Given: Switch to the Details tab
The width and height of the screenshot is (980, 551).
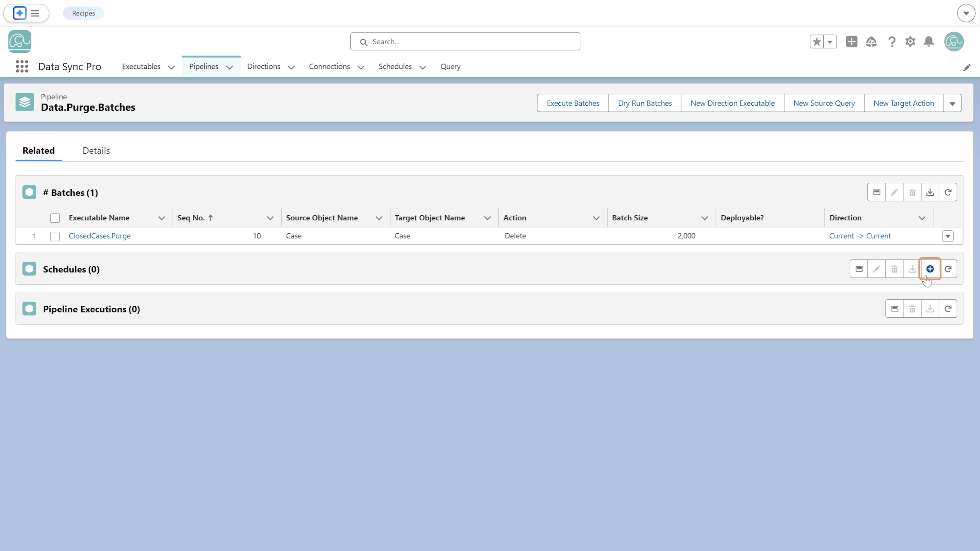Looking at the screenshot, I should pyautogui.click(x=96, y=151).
